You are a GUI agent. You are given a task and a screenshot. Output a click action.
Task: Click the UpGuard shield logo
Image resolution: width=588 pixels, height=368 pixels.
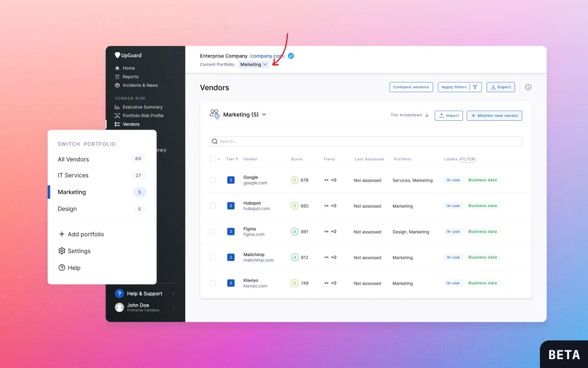coord(118,55)
